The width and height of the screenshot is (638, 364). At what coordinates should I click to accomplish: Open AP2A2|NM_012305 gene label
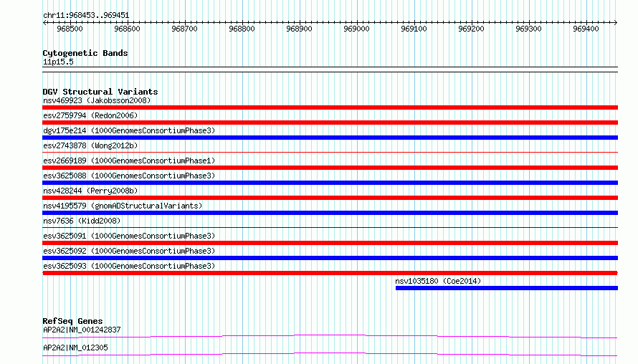75,348
